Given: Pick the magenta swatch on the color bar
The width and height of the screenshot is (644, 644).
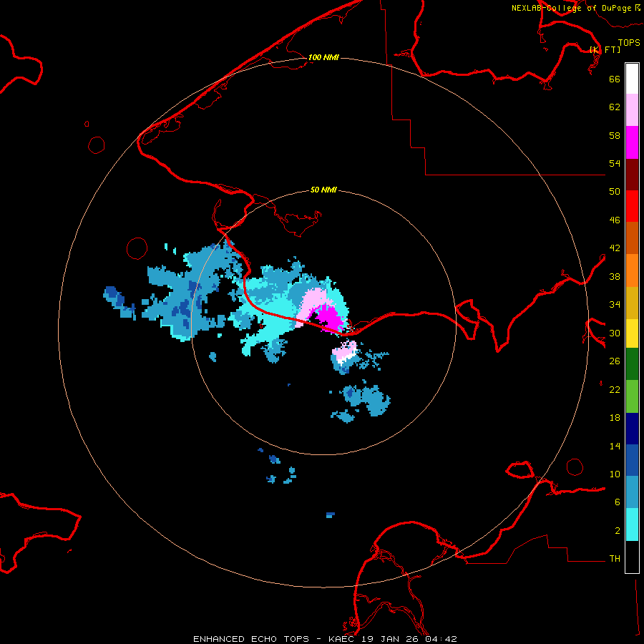Looking at the screenshot, I should click(632, 142).
